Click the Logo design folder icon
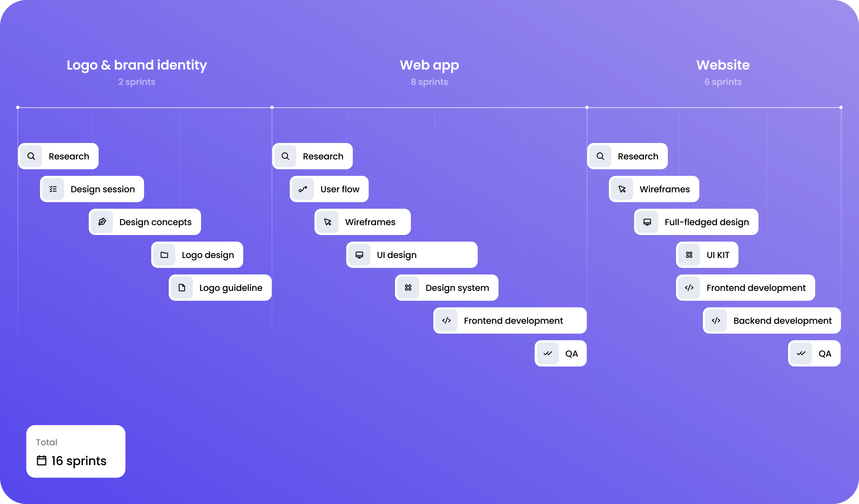The width and height of the screenshot is (859, 504). [165, 255]
